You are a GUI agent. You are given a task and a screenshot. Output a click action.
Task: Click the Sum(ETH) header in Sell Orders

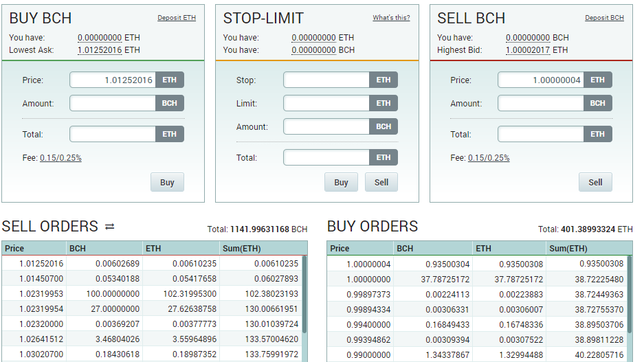pos(263,248)
